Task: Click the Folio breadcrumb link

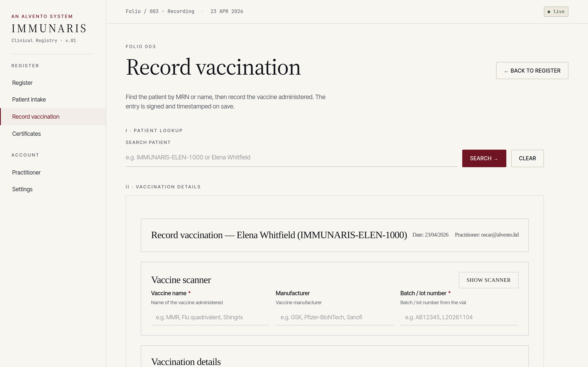Action: pyautogui.click(x=133, y=11)
